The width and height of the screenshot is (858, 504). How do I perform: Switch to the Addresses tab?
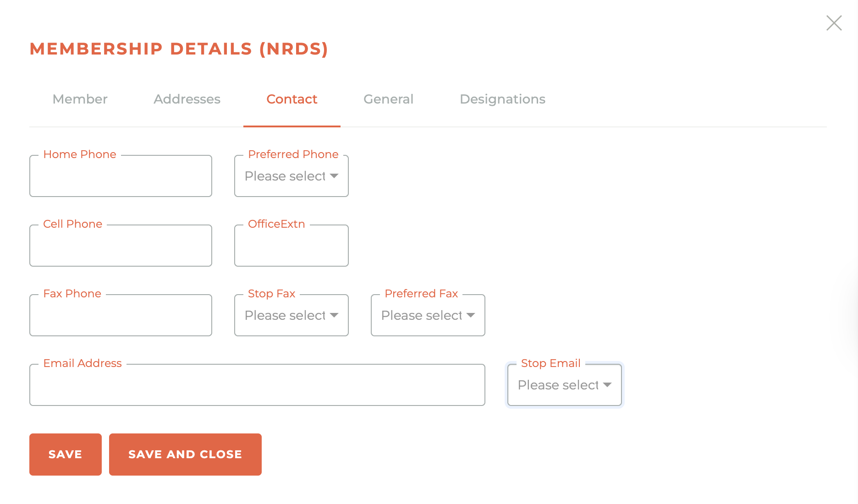pyautogui.click(x=187, y=99)
